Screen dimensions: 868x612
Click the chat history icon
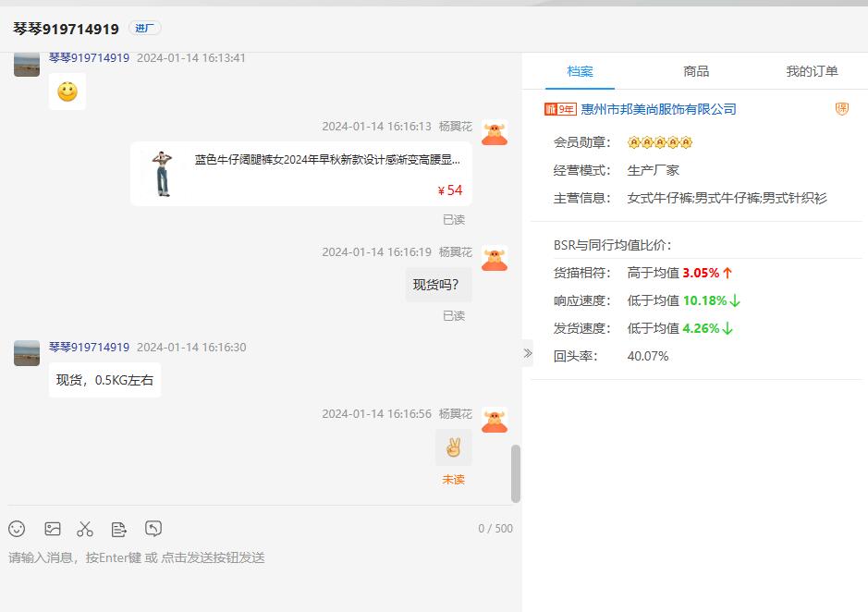click(153, 529)
